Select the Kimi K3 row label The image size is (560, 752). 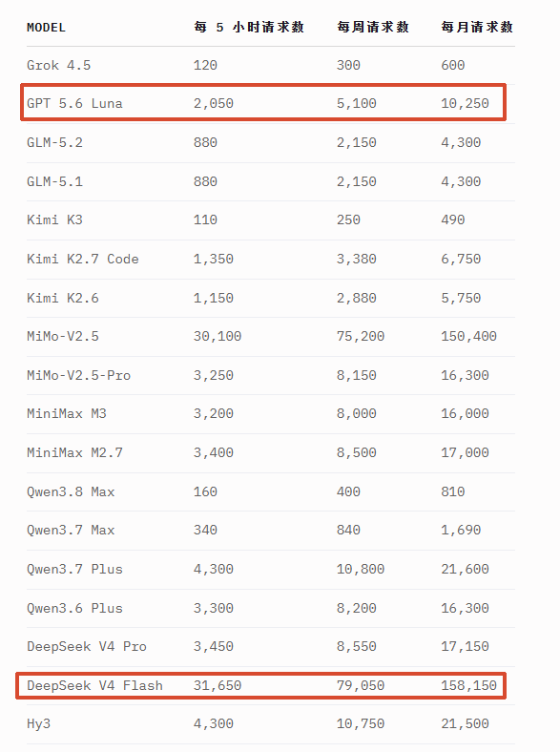click(54, 219)
